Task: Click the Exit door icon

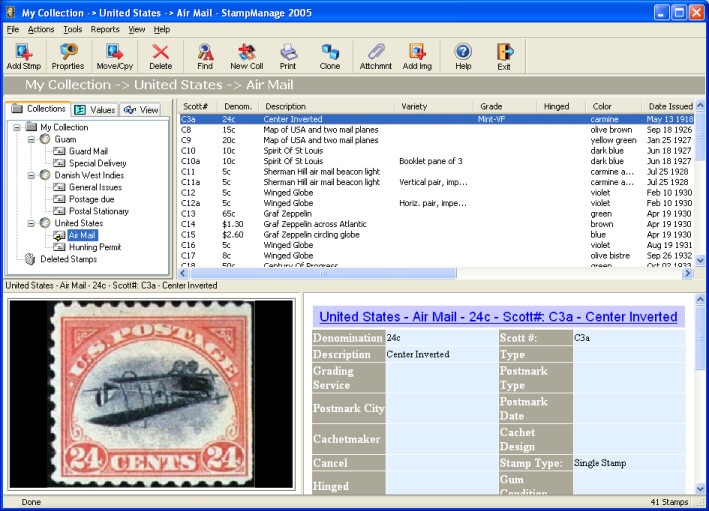Action: point(504,57)
